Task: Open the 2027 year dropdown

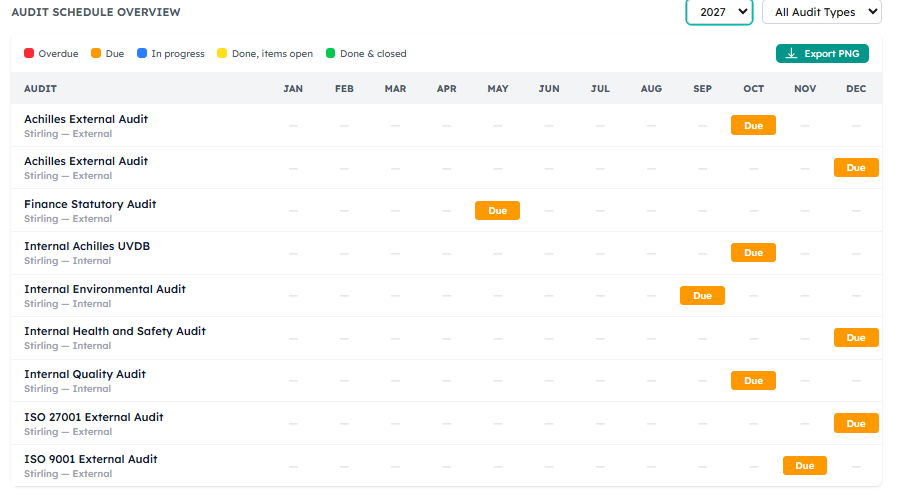Action: pyautogui.click(x=719, y=12)
